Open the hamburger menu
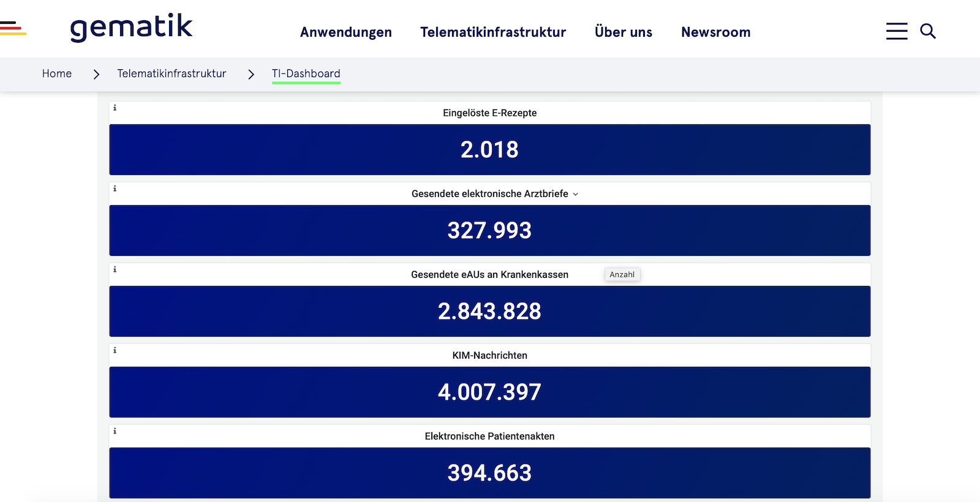 896,31
